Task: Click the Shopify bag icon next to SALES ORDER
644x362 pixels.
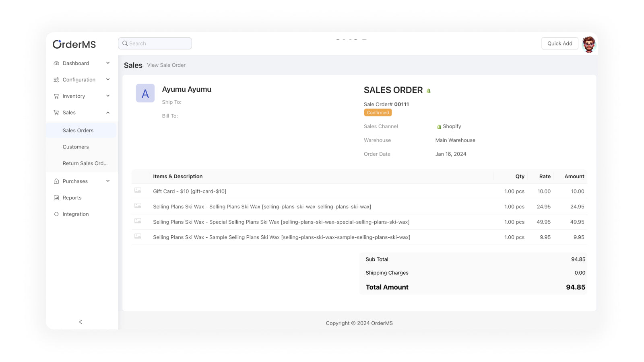Action: coord(429,90)
